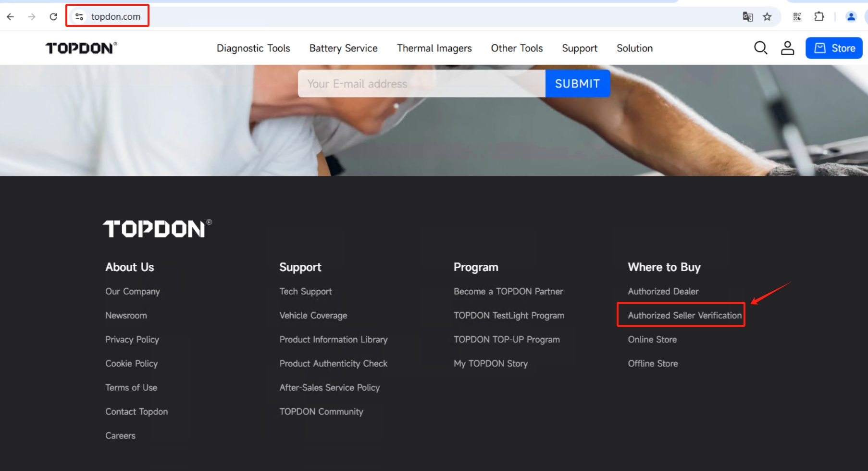Read My TOPDON Story

tap(491, 363)
